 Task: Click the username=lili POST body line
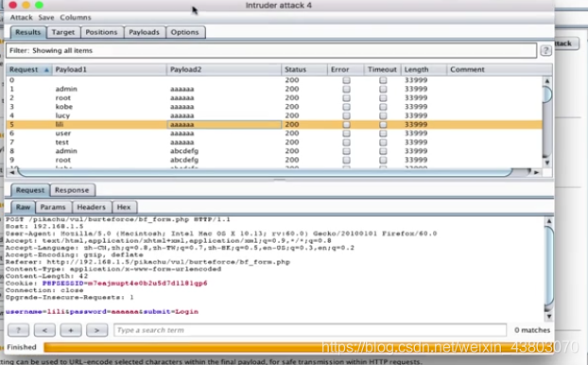[102, 312]
